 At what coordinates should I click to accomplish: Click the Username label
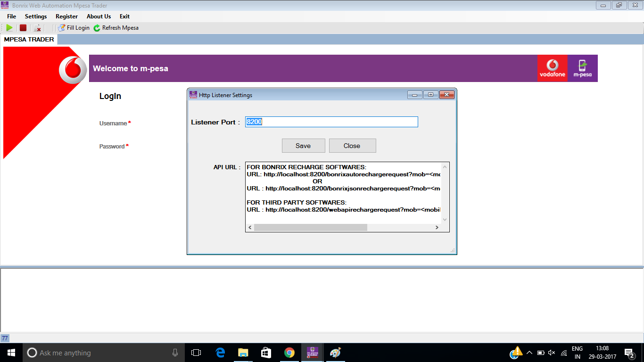click(x=113, y=123)
